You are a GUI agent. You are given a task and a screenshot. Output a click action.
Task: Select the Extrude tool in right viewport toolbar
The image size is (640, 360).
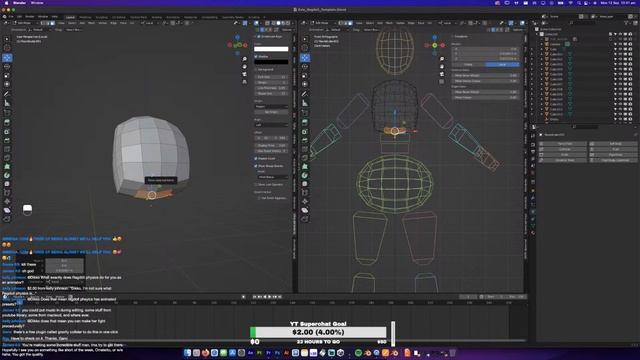pyautogui.click(x=305, y=122)
